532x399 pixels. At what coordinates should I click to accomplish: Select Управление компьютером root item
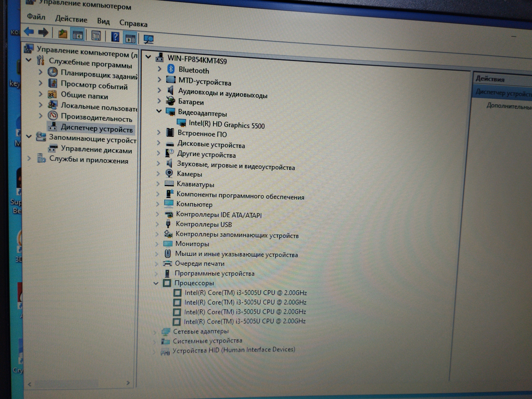(x=87, y=52)
